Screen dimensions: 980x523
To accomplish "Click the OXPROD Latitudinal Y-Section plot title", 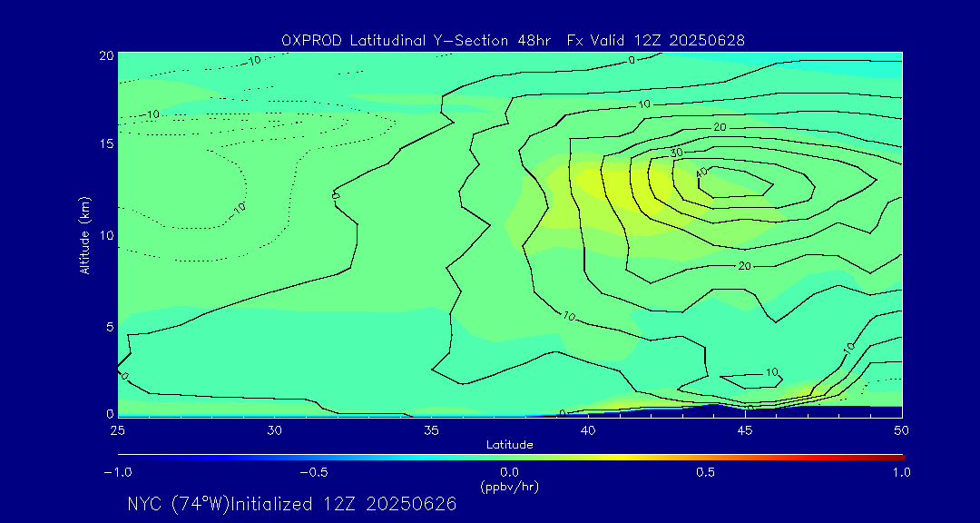I will 513,41.
